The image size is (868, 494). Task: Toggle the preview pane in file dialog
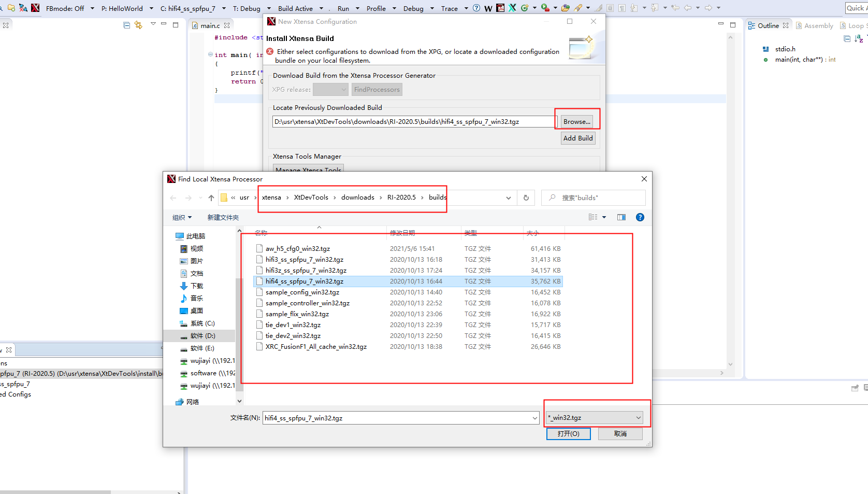(x=621, y=217)
